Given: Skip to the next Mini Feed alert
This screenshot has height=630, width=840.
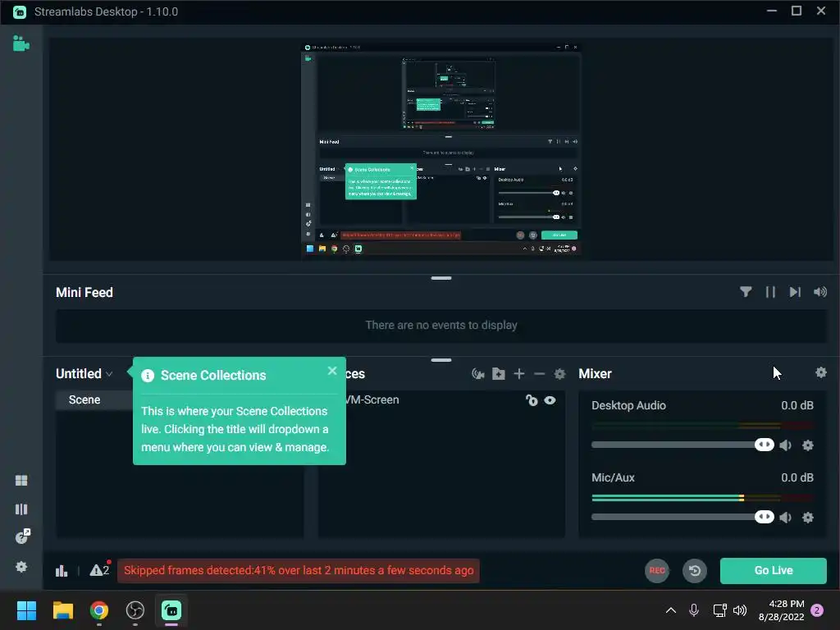Looking at the screenshot, I should pyautogui.click(x=795, y=292).
